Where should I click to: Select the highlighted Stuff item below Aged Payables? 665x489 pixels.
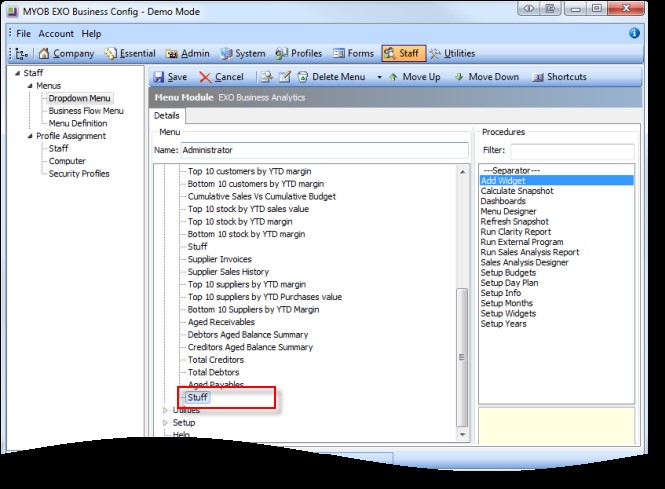[198, 397]
